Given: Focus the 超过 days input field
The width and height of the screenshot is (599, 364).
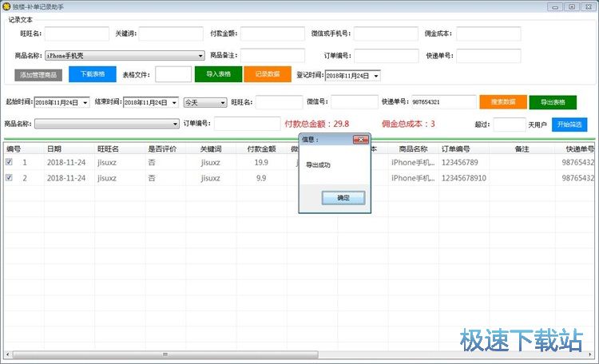Looking at the screenshot, I should [510, 125].
